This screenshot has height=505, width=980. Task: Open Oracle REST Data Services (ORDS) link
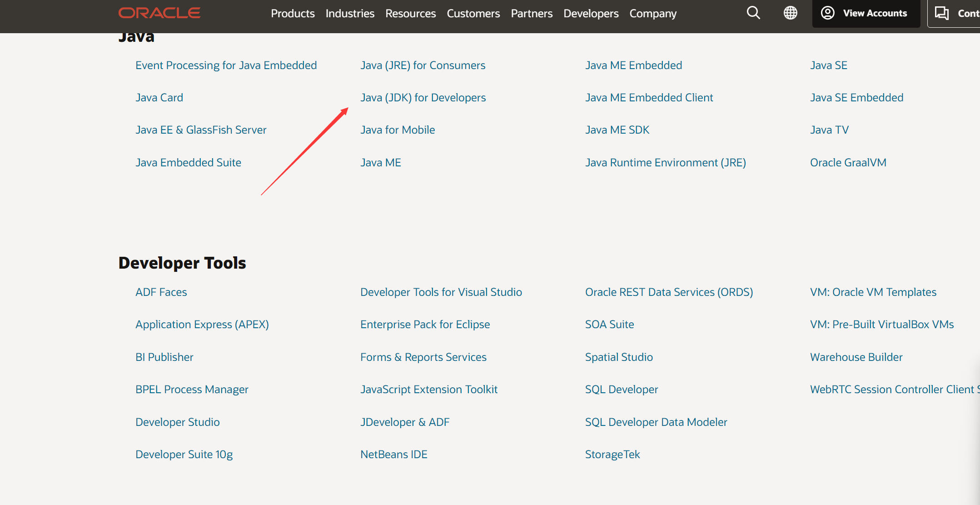coord(669,292)
